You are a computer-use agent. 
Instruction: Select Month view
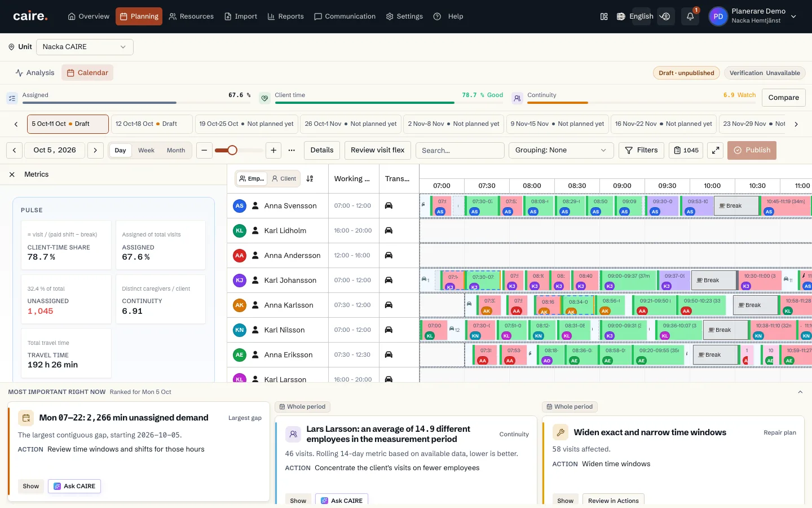tap(176, 150)
